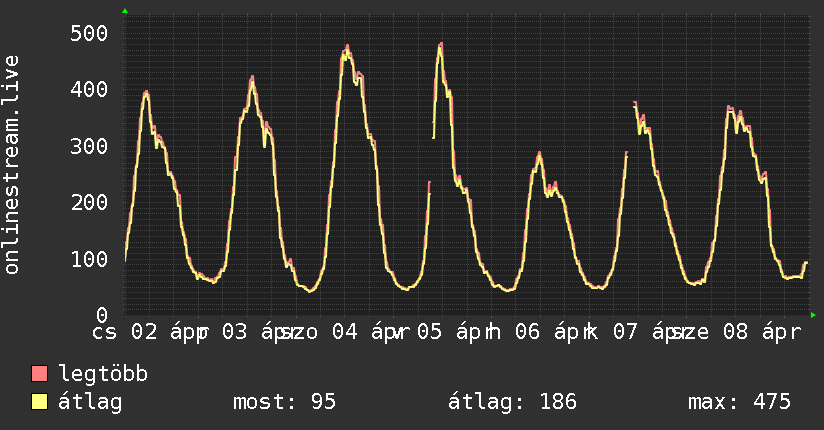Click the 0 y-axis label

coord(101,315)
